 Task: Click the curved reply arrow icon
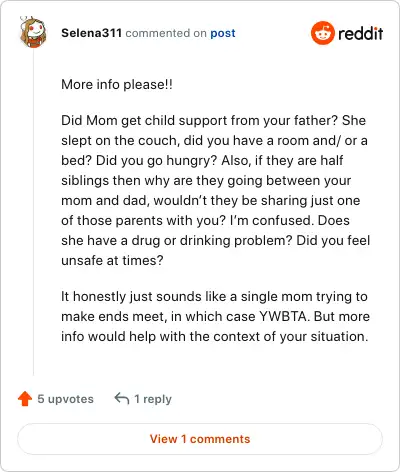tap(122, 398)
